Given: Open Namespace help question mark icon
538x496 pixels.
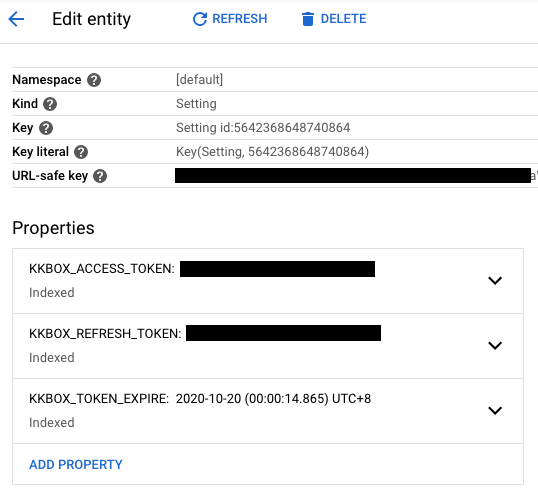Looking at the screenshot, I should pyautogui.click(x=94, y=80).
